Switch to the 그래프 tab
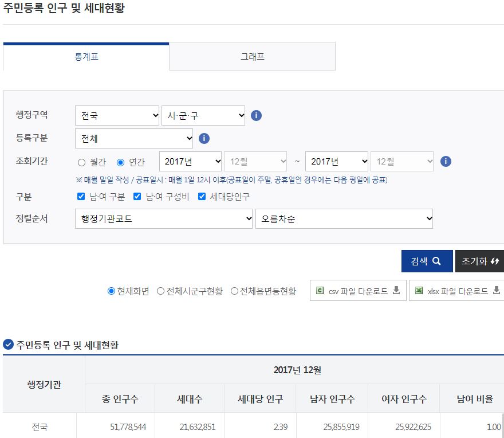504x438 pixels. click(253, 56)
